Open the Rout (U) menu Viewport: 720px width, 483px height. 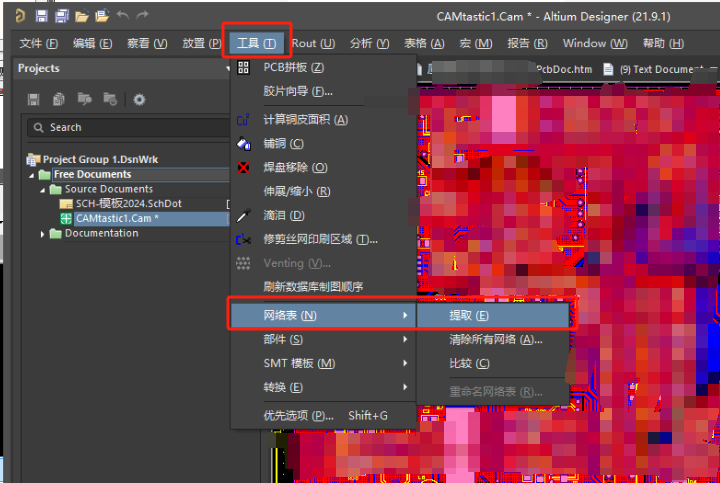point(313,43)
